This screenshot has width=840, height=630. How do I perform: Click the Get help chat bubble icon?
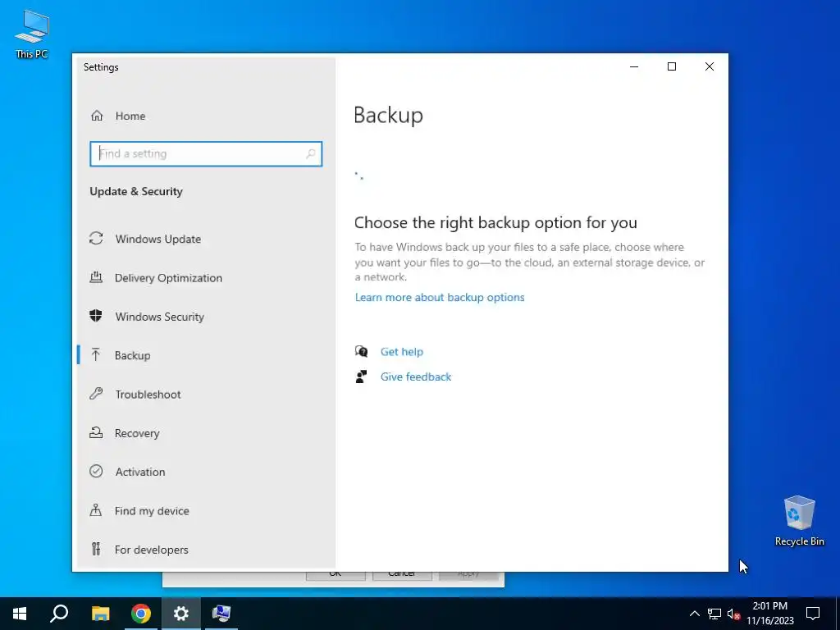(362, 351)
